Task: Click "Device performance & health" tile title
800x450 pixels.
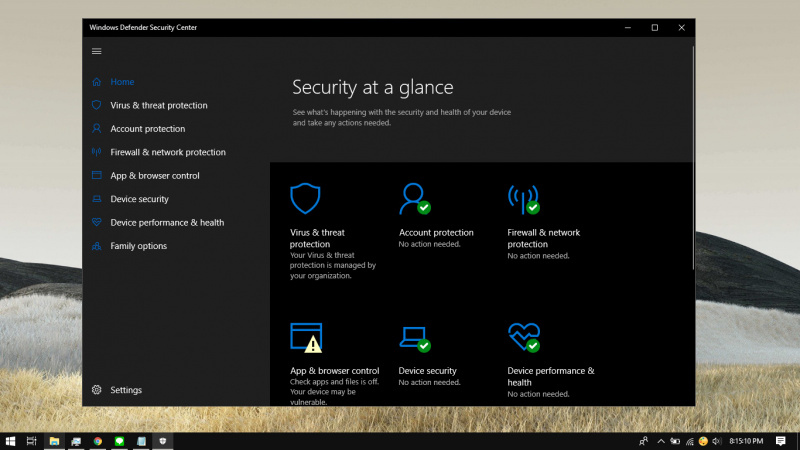Action: tap(551, 377)
